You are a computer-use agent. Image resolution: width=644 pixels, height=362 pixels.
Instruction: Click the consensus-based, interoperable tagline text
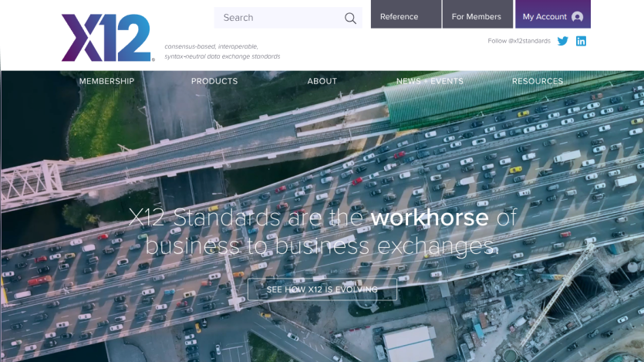click(x=222, y=52)
